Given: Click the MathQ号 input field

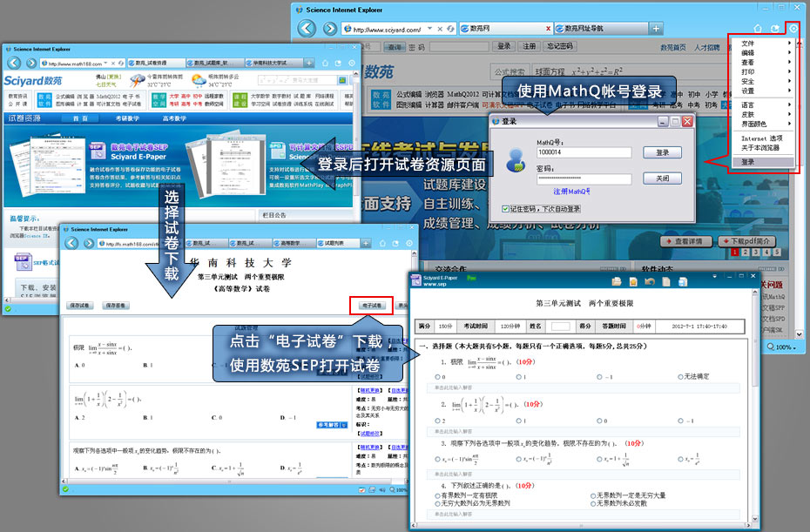Looking at the screenshot, I should pos(584,152).
